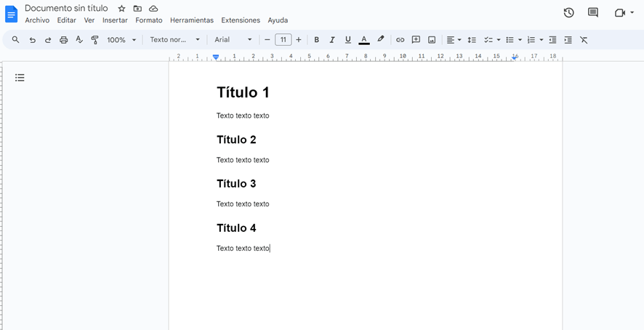Click the print icon

coord(63,40)
